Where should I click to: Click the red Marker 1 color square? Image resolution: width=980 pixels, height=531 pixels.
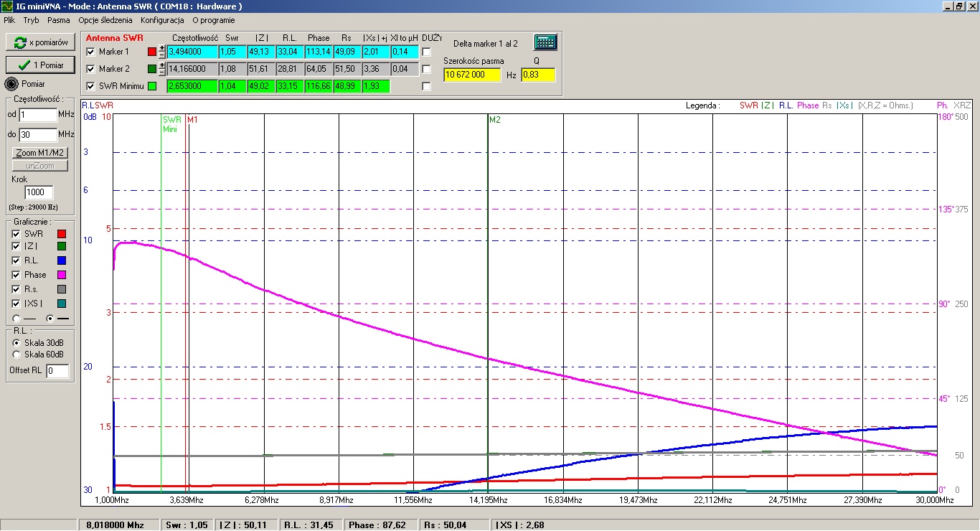coord(151,52)
